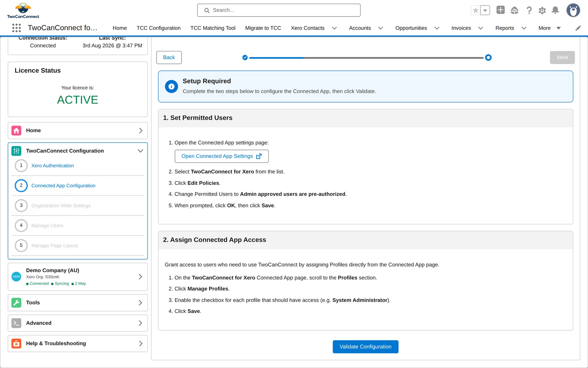Click the Validate Configuration button
Viewport: 588px width, 368px height.
coord(366,347)
